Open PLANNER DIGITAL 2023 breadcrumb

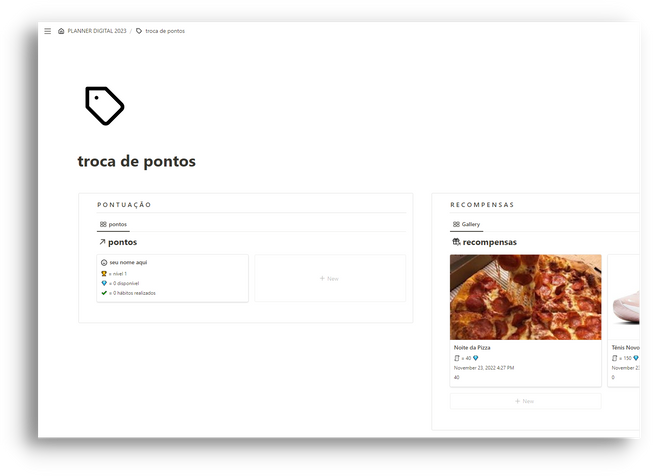[97, 31]
